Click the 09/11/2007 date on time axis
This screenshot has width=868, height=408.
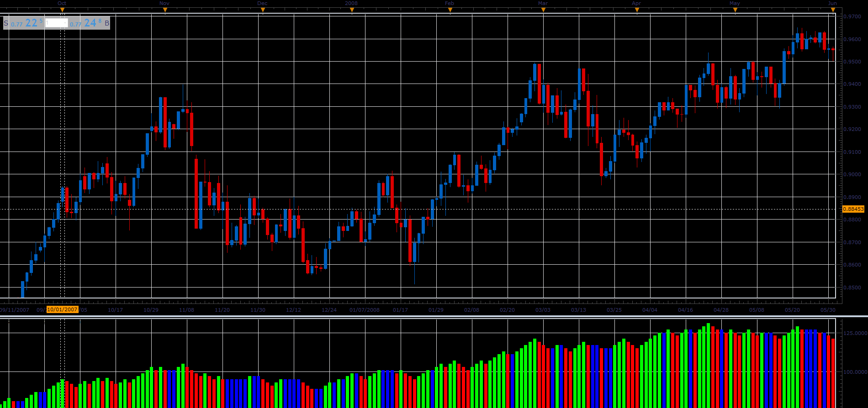tap(14, 310)
